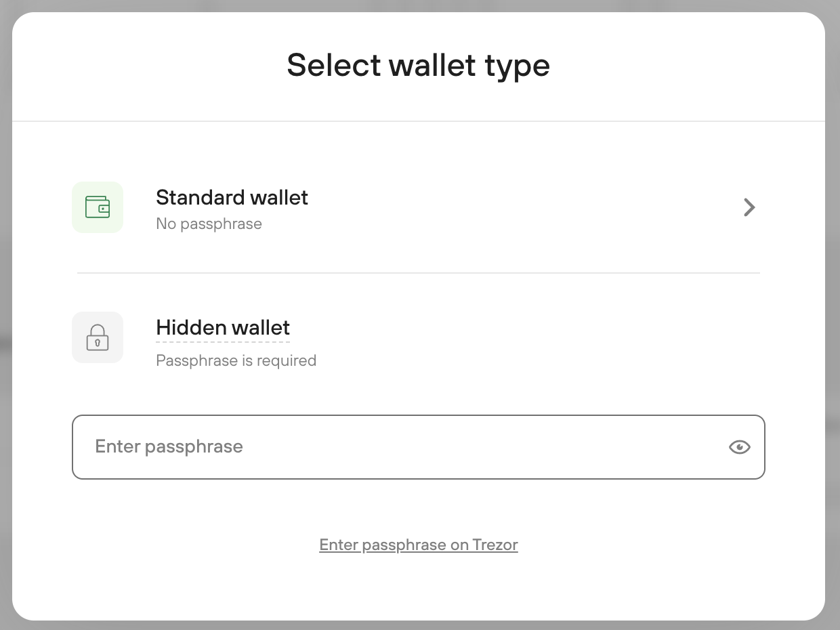This screenshot has height=630, width=840.
Task: Click the dashed-underlined Hidden wallet label
Action: click(223, 328)
